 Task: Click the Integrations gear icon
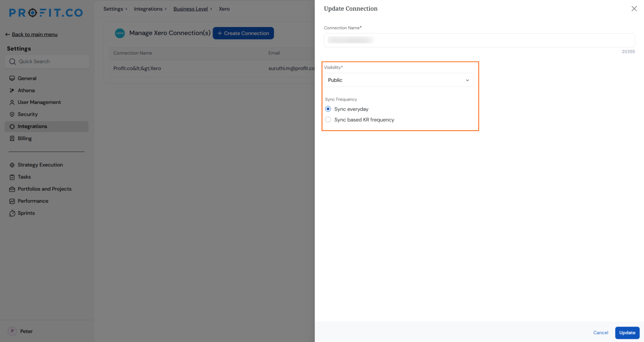point(12,126)
